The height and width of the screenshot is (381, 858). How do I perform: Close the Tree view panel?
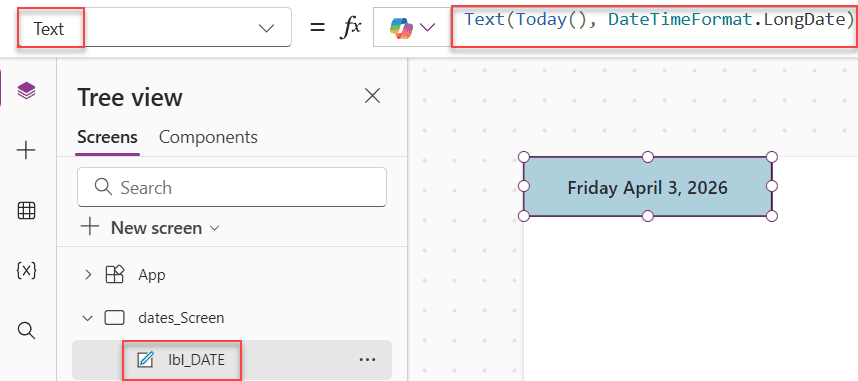click(x=372, y=96)
